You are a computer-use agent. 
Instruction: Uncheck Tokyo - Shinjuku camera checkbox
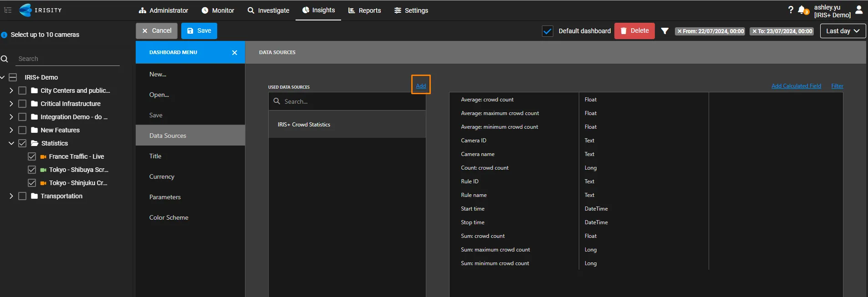[32, 183]
